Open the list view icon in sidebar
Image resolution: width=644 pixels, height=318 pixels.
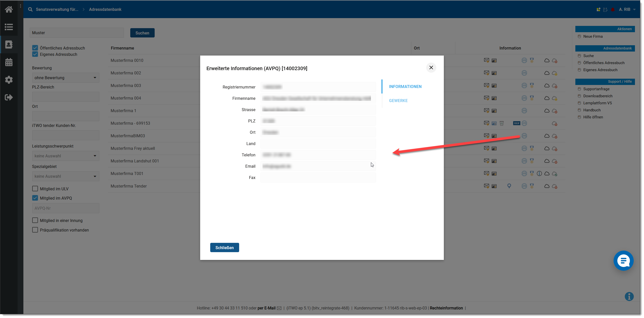pos(9,27)
